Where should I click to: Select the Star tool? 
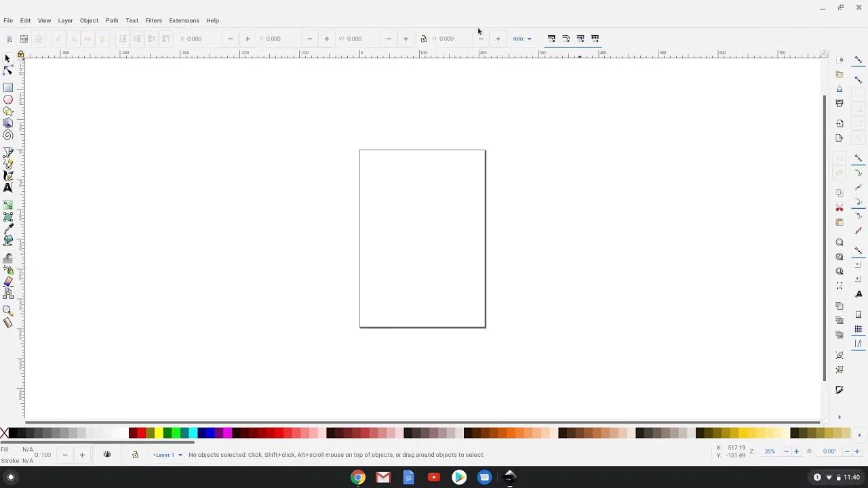click(8, 112)
